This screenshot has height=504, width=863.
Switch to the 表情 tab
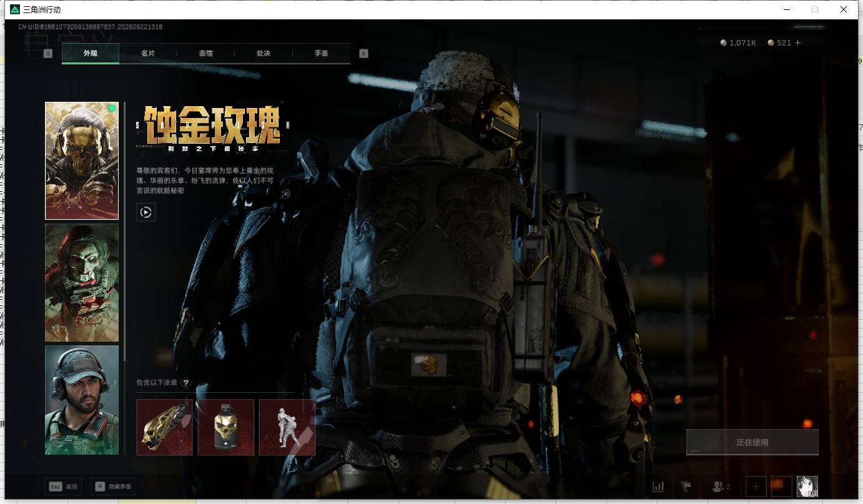pyautogui.click(x=205, y=53)
